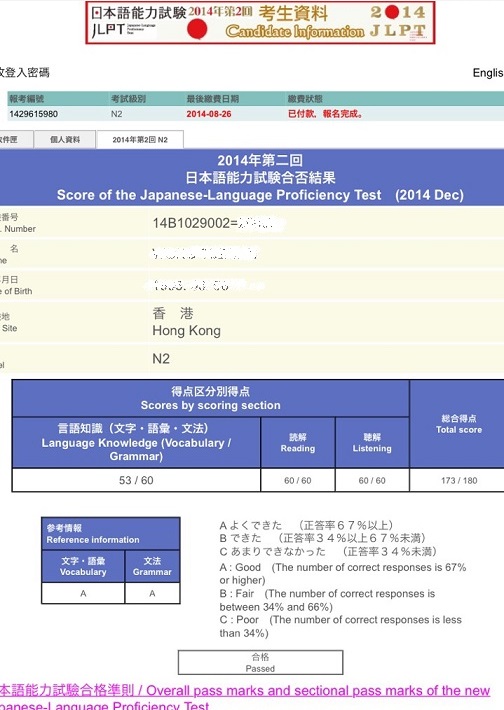Select the Reading score 60 / 60
The height and width of the screenshot is (710, 504).
coord(298,480)
